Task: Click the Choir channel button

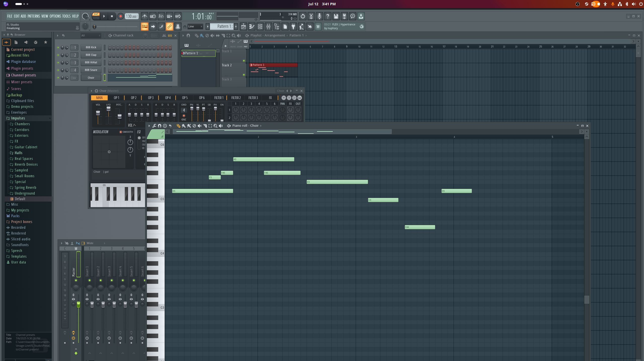Action: tap(91, 78)
